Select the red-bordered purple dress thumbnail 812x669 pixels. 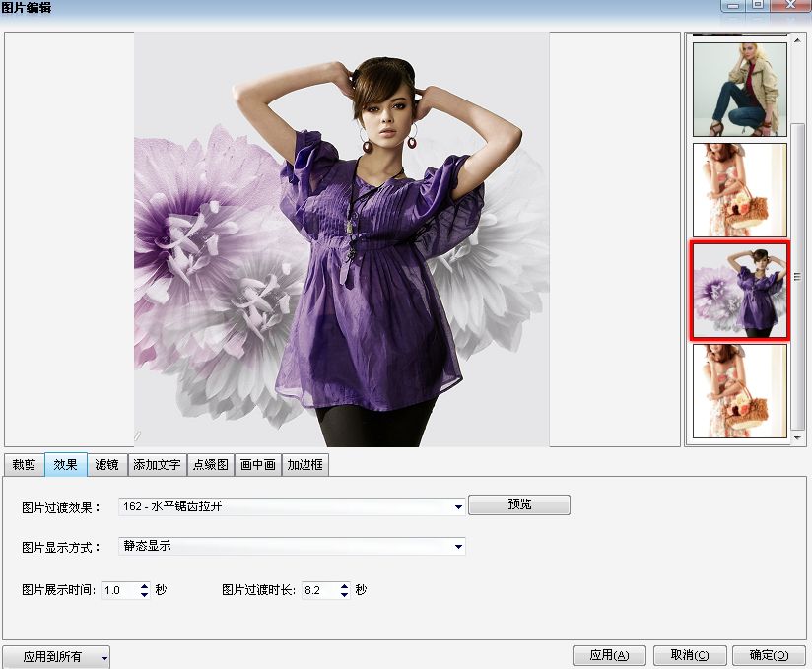pyautogui.click(x=739, y=291)
